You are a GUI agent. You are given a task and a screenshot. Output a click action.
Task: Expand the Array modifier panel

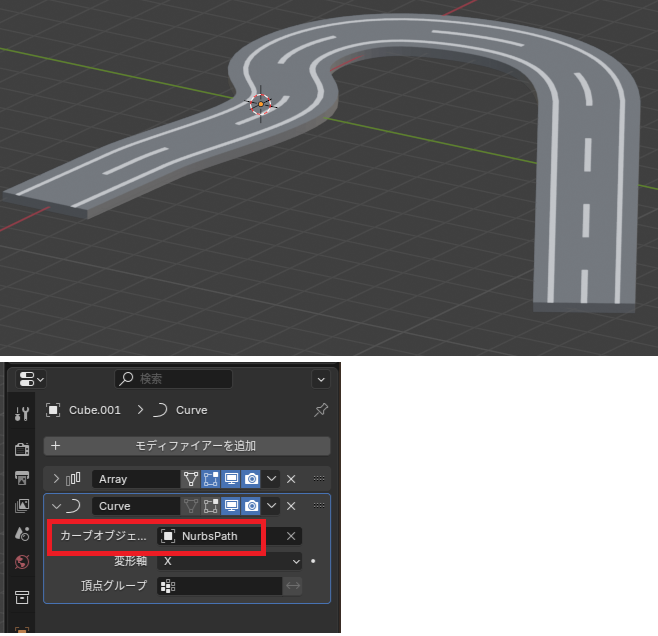pos(56,479)
